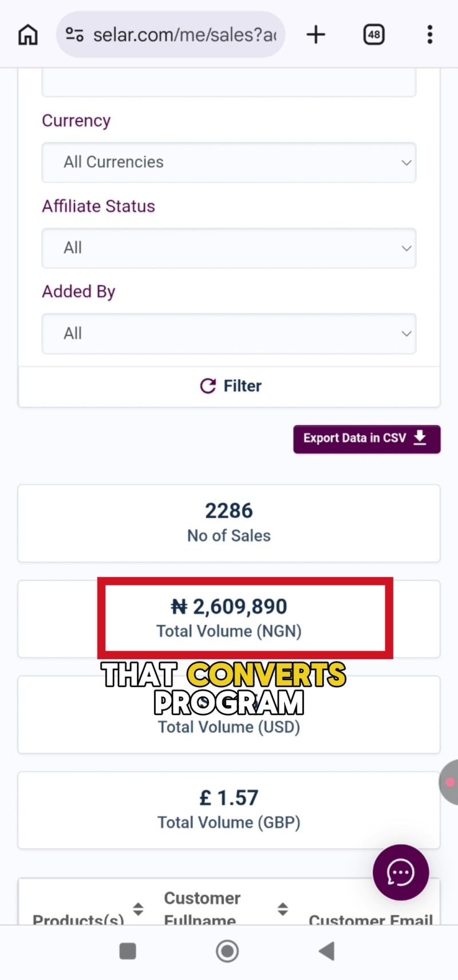Tap the Android home circle button
458x980 pixels.
[x=227, y=951]
